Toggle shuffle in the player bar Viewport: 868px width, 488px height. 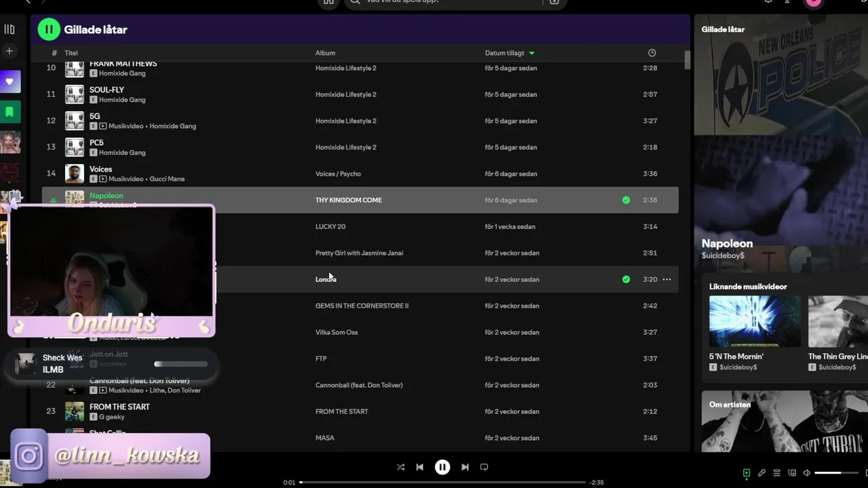(x=401, y=467)
